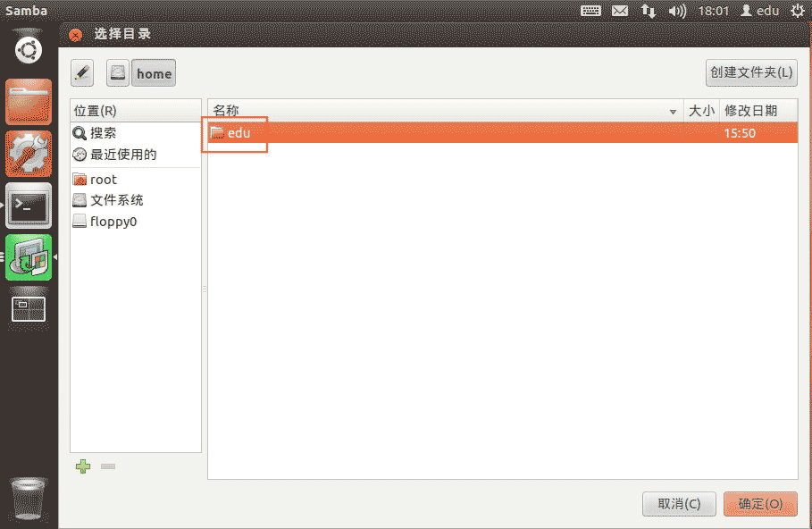The height and width of the screenshot is (529, 812).
Task: Open 最近使用的 recent items in sidebar
Action: [122, 155]
